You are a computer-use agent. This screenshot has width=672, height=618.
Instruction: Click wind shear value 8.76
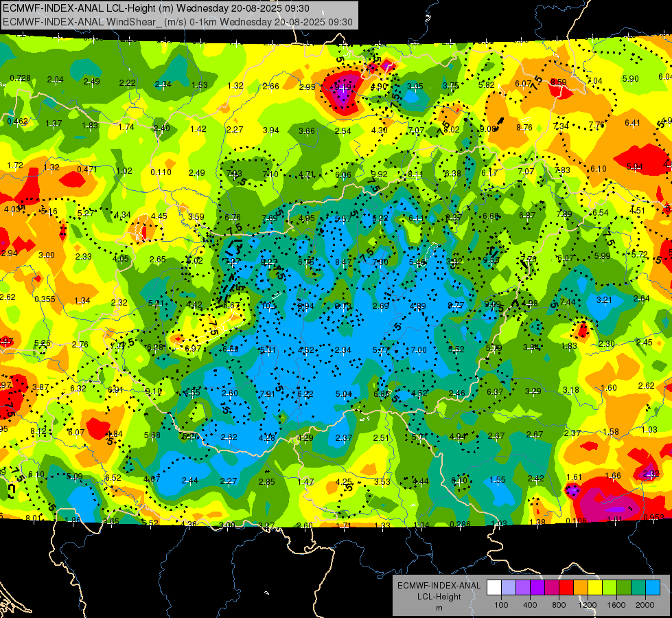coord(524,127)
